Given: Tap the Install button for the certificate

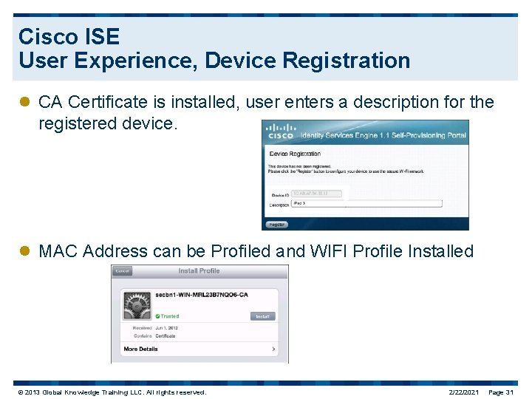Looking at the screenshot, I should click(x=262, y=316).
